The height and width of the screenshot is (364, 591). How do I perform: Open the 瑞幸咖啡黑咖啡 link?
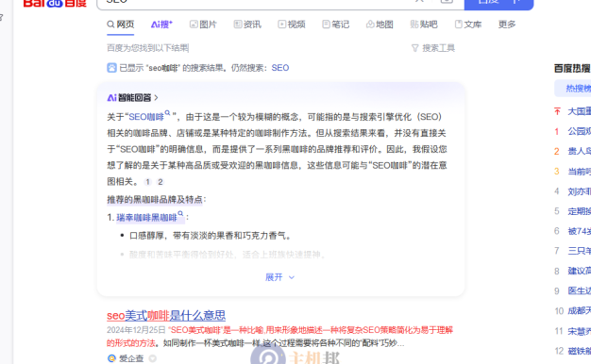(146, 217)
